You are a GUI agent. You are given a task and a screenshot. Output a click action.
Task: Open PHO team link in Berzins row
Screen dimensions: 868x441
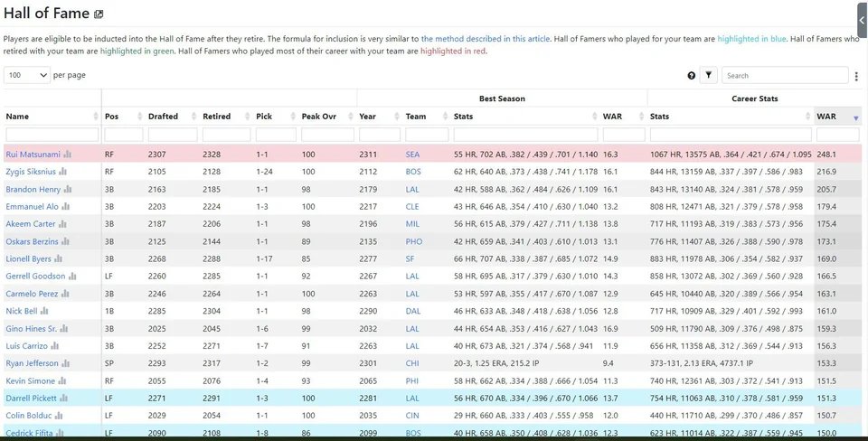413,241
